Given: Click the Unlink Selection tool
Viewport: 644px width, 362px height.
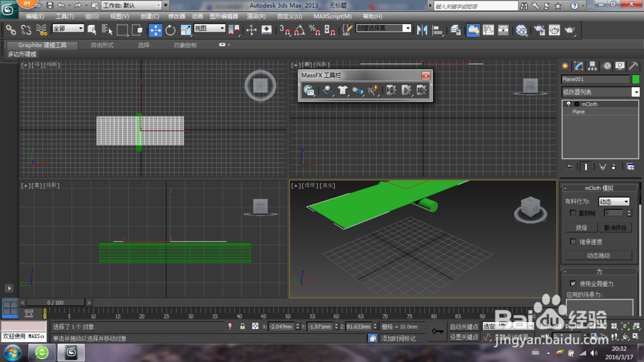Looking at the screenshot, I should pyautogui.click(x=26, y=30).
